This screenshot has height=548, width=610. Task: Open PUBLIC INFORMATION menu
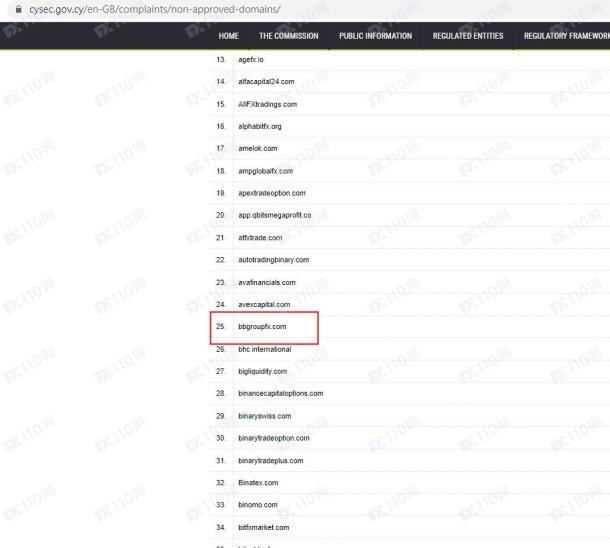375,36
